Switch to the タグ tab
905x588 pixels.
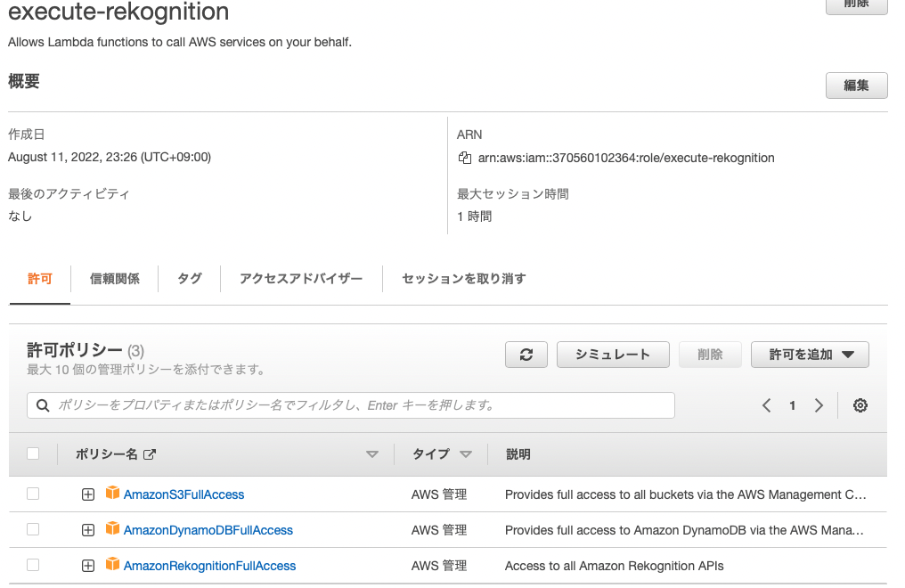tap(190, 279)
